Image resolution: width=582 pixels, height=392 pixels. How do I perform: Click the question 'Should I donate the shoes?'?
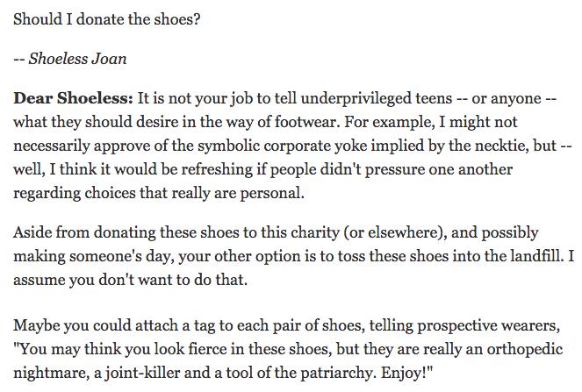click(x=107, y=19)
